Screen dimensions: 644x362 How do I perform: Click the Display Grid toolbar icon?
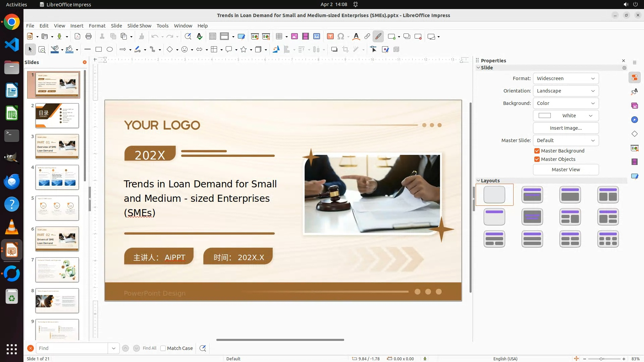tap(212, 37)
